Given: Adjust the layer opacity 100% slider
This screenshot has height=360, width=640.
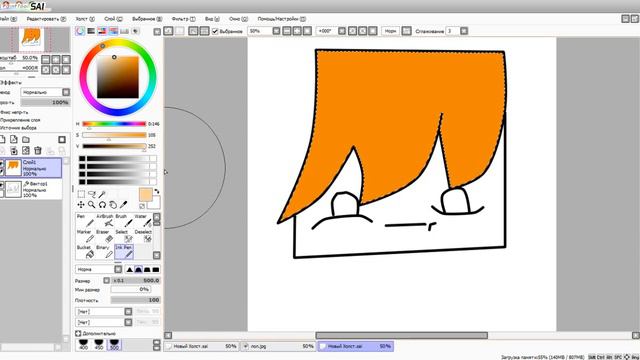Looking at the screenshot, I should point(45,102).
